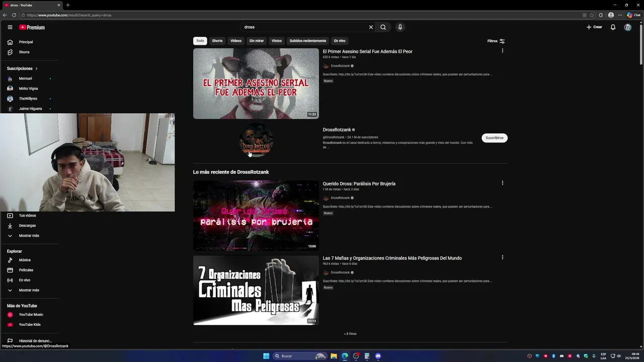Click the YouTube Premium logo
The image size is (644, 362).
32,27
